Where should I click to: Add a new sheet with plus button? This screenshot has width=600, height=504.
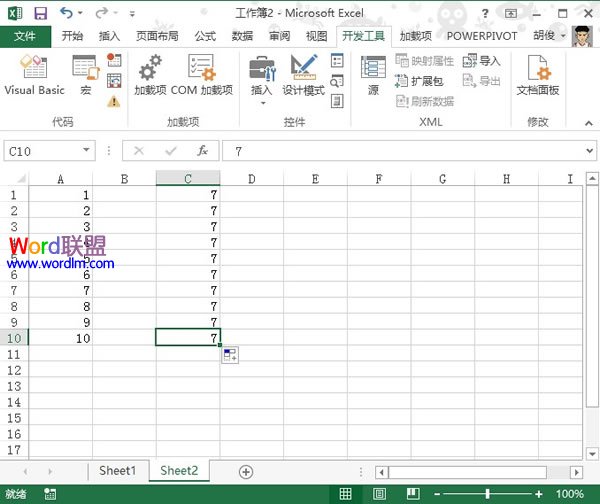246,472
